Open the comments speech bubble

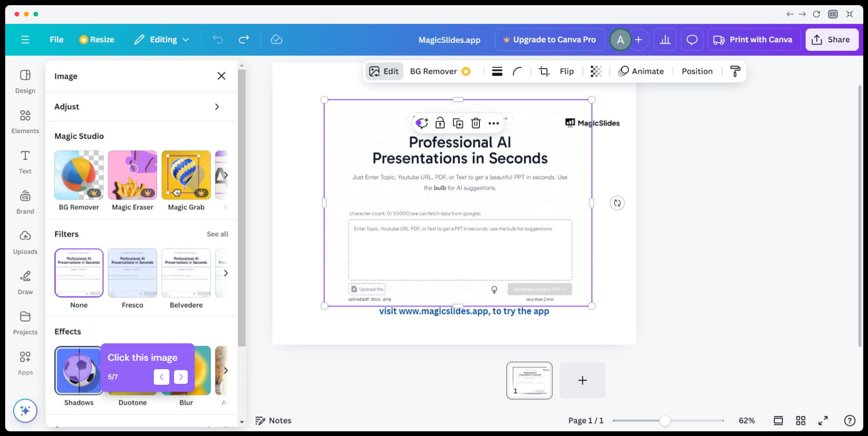pyautogui.click(x=692, y=40)
